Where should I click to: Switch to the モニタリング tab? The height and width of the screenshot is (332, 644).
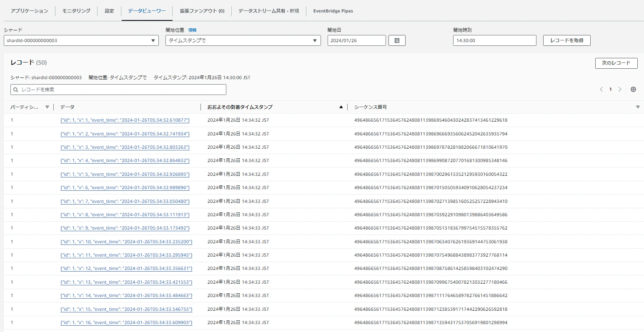[76, 11]
